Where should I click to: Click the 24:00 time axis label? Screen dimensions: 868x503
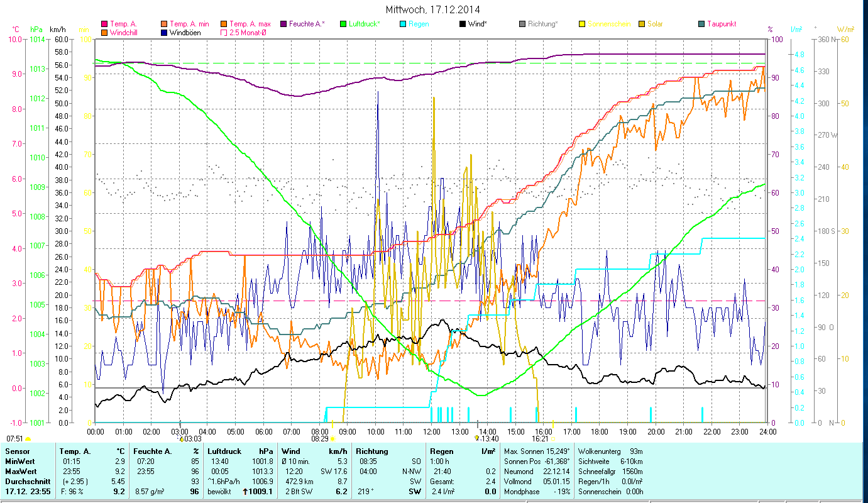[x=767, y=432]
